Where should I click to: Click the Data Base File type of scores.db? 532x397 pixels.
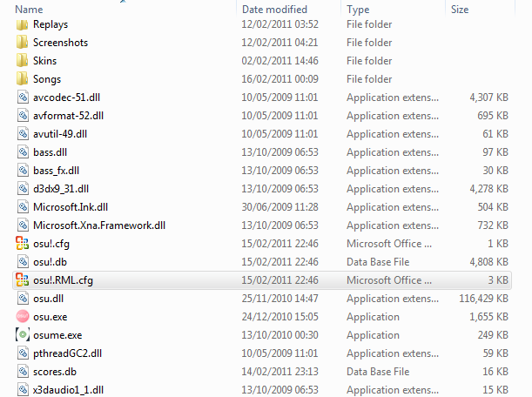(378, 373)
